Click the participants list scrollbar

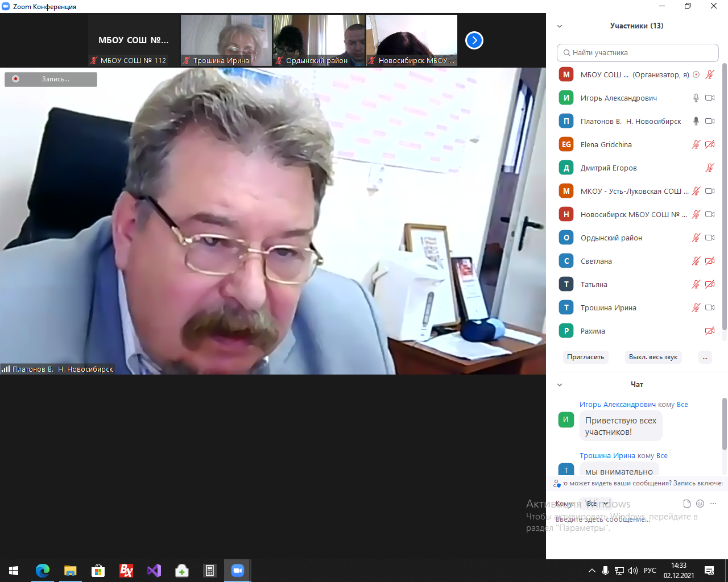coord(724,199)
